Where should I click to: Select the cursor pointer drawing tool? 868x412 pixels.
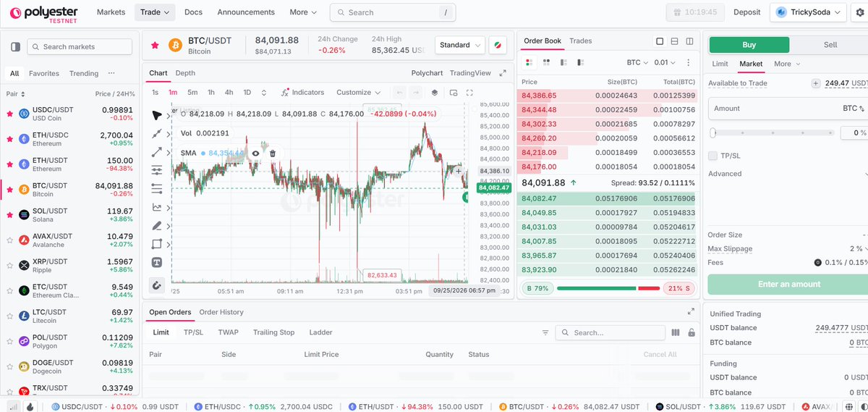(157, 115)
